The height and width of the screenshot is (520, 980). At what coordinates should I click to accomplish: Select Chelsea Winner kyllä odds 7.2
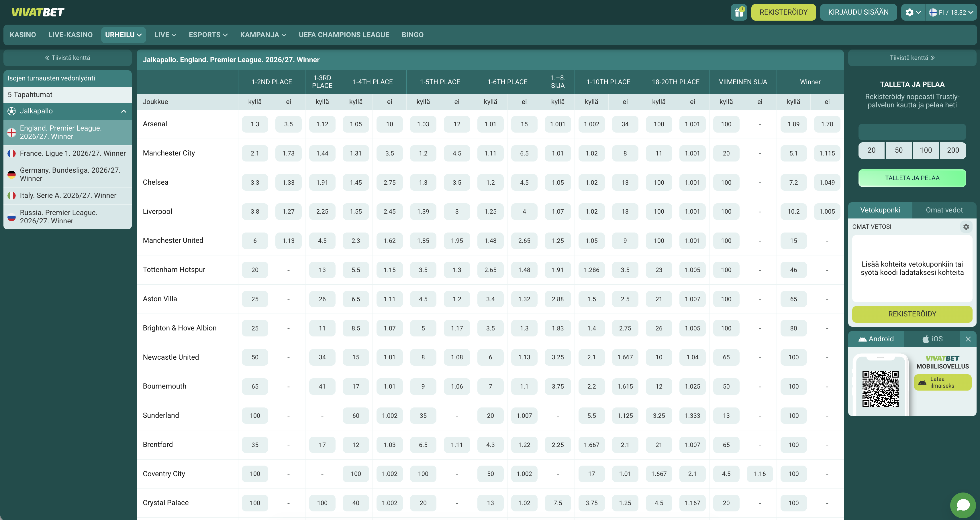pos(793,182)
